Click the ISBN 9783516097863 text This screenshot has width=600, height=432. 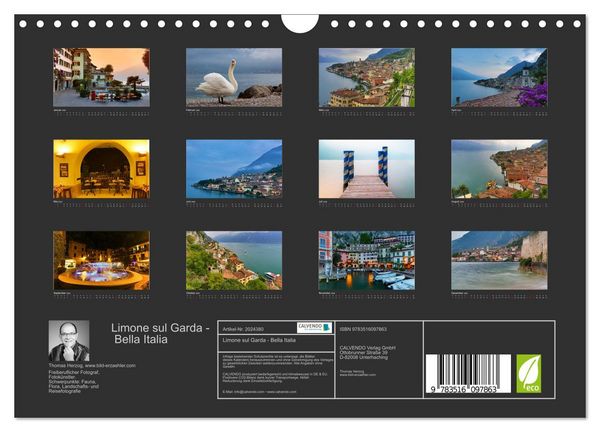tap(363, 329)
